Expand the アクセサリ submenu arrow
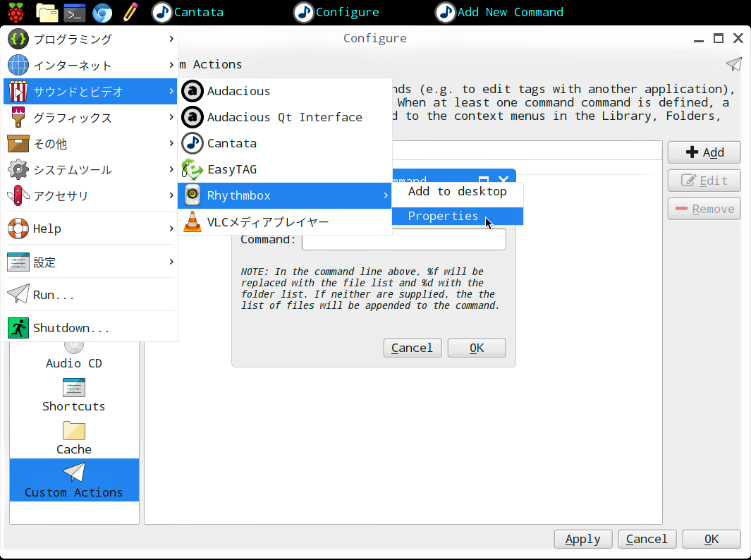 [x=171, y=195]
